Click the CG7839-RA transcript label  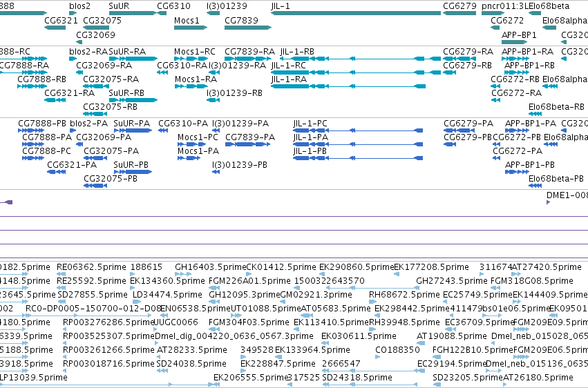(249, 51)
